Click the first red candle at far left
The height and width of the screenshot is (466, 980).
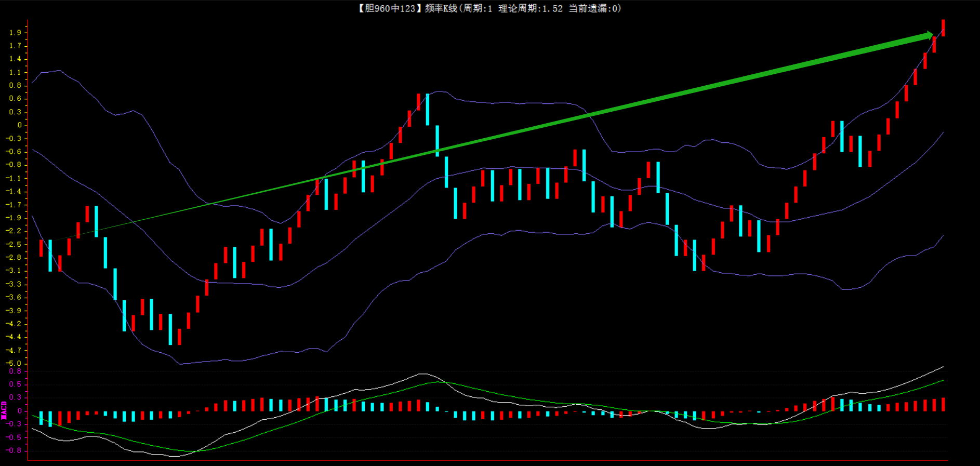(x=41, y=248)
